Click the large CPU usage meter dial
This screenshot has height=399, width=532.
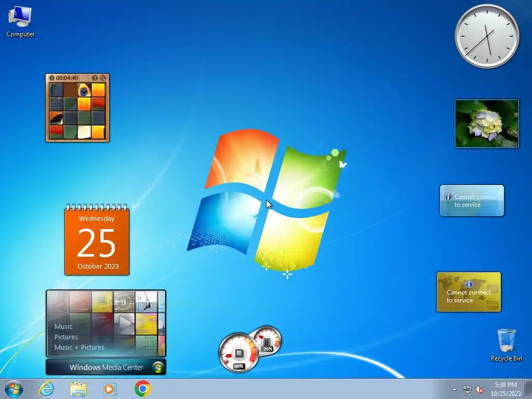tap(238, 353)
